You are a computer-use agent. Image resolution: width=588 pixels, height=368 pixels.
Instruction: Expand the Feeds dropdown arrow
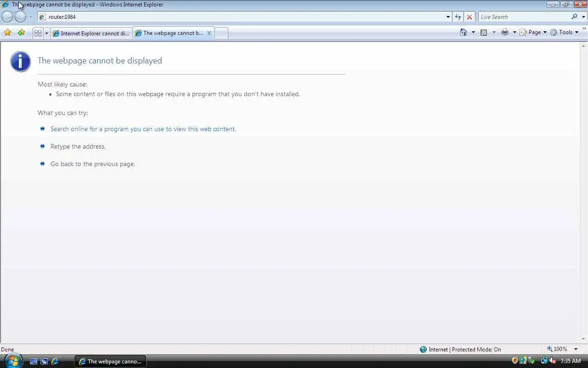494,32
